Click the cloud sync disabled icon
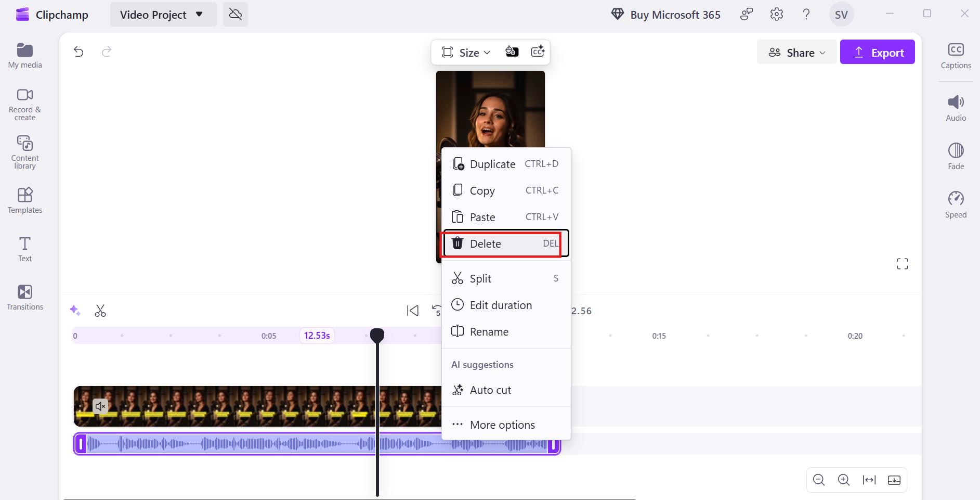Viewport: 980px width, 500px height. (x=236, y=15)
